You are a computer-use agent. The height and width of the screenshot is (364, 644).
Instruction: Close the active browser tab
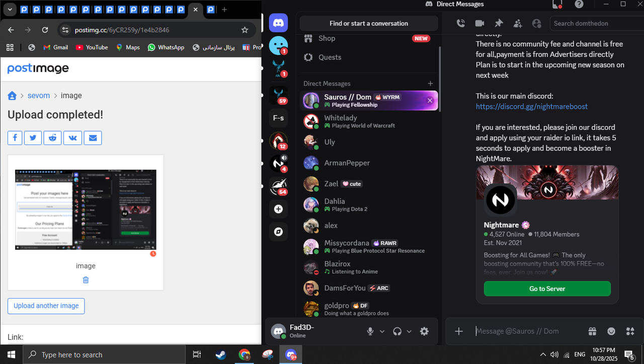196,10
